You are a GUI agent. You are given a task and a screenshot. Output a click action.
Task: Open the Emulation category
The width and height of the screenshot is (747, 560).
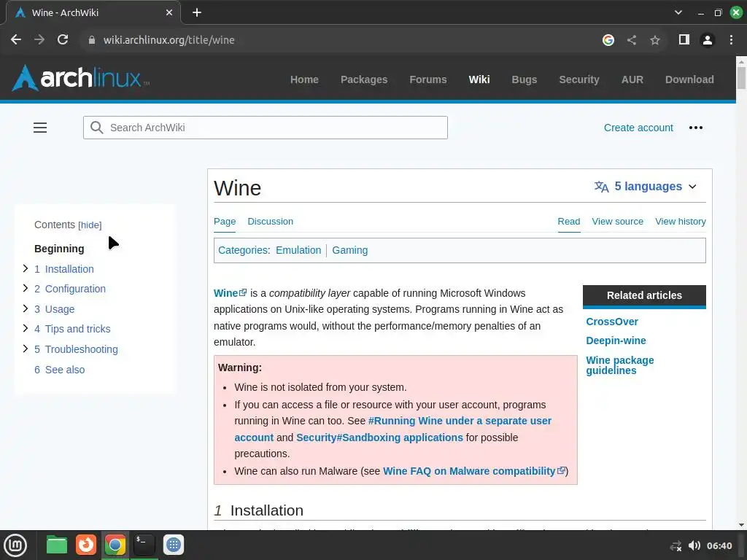(x=298, y=250)
